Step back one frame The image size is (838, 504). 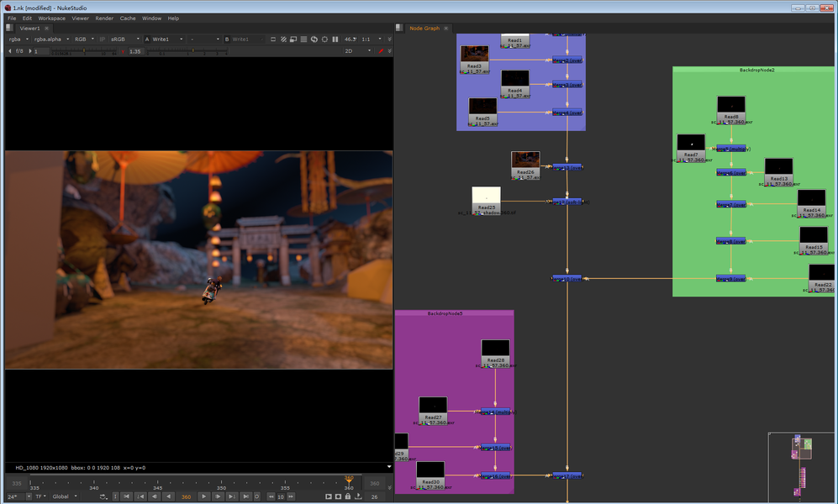click(155, 496)
